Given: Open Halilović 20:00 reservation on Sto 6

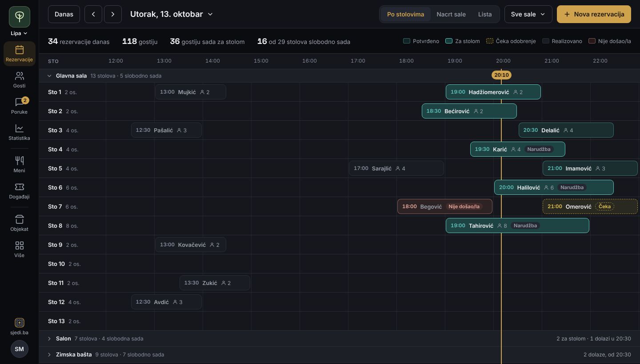Looking at the screenshot, I should 554,187.
